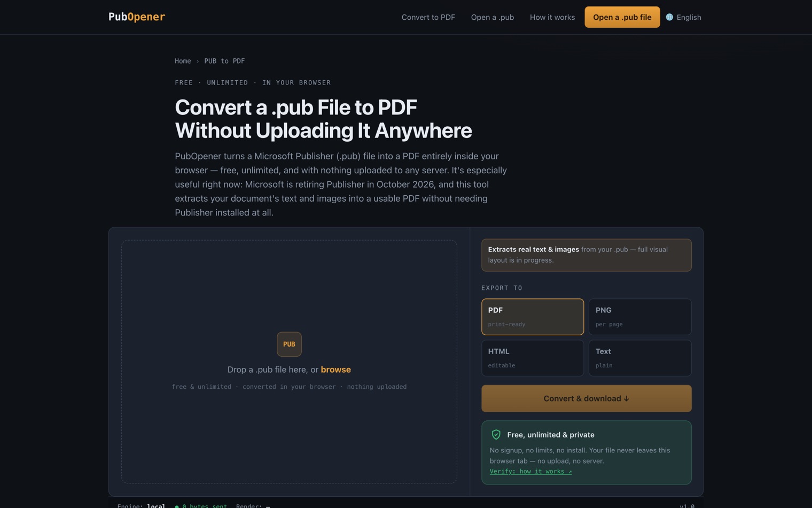The image size is (812, 508).
Task: Click the Home breadcrumb link
Action: point(183,61)
